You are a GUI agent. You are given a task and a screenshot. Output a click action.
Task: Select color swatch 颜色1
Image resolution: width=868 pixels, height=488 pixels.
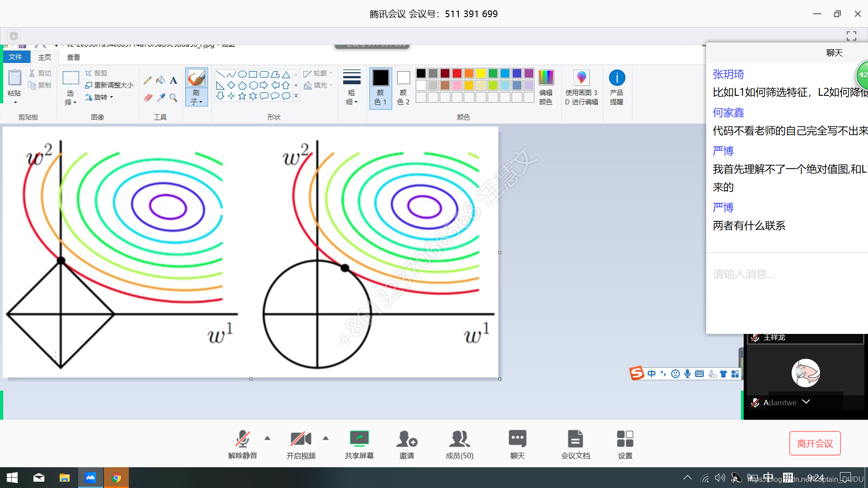(x=380, y=86)
